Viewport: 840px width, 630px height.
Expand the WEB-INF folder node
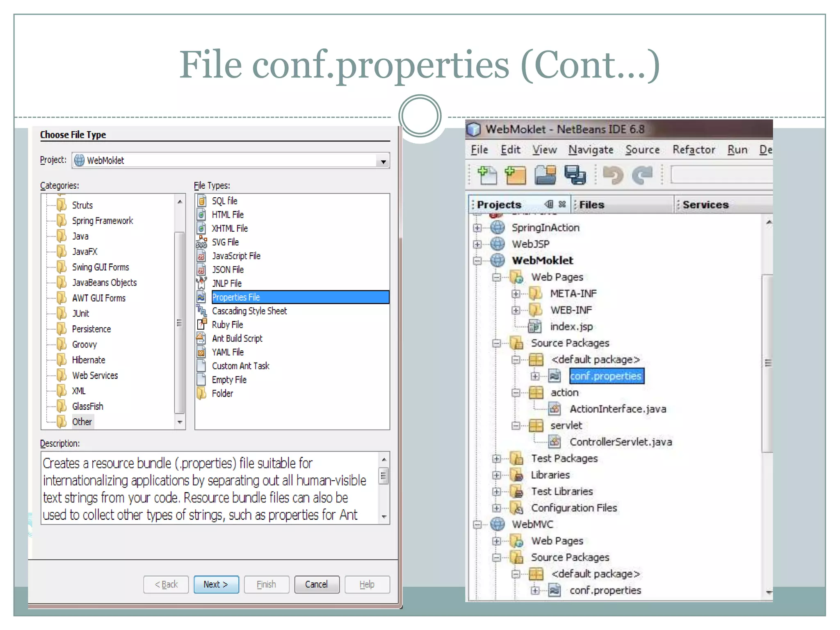tap(516, 310)
